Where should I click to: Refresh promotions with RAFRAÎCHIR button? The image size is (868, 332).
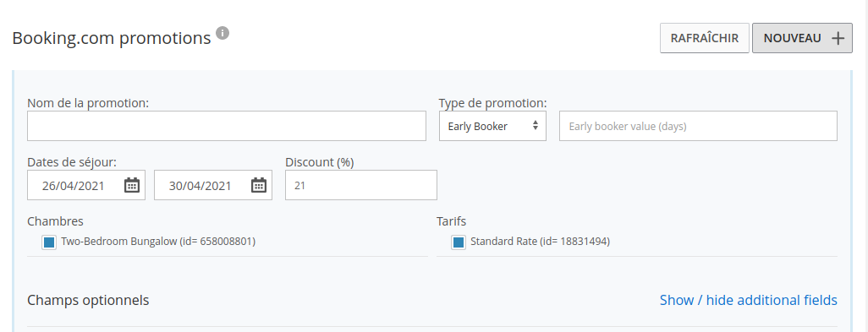(x=704, y=38)
